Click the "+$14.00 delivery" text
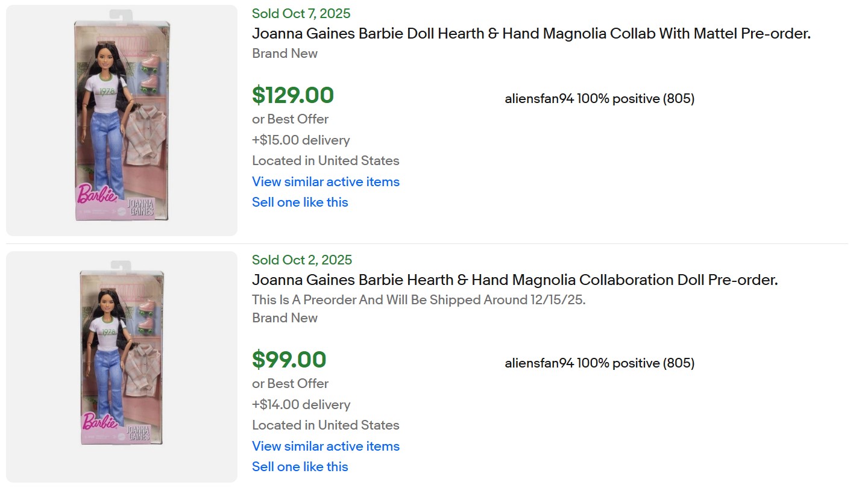Viewport: 868px width, 488px height. coord(301,405)
